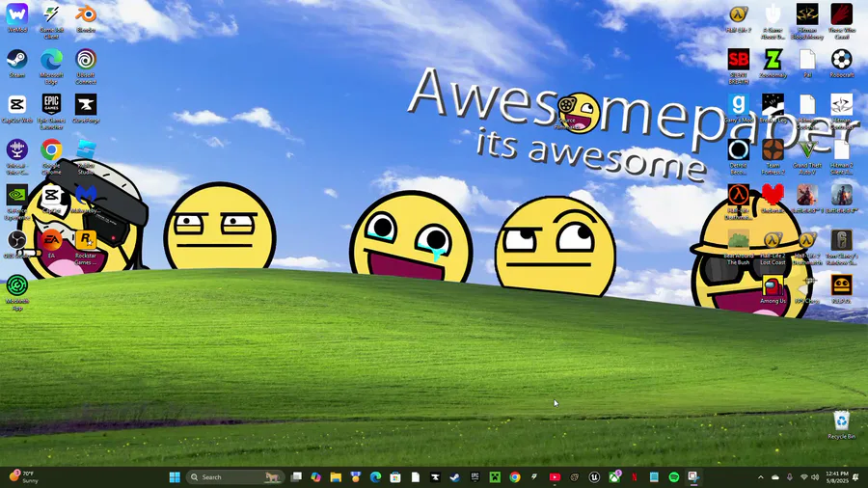This screenshot has width=868, height=488.
Task: Open the Windows Start menu
Action: tap(175, 477)
